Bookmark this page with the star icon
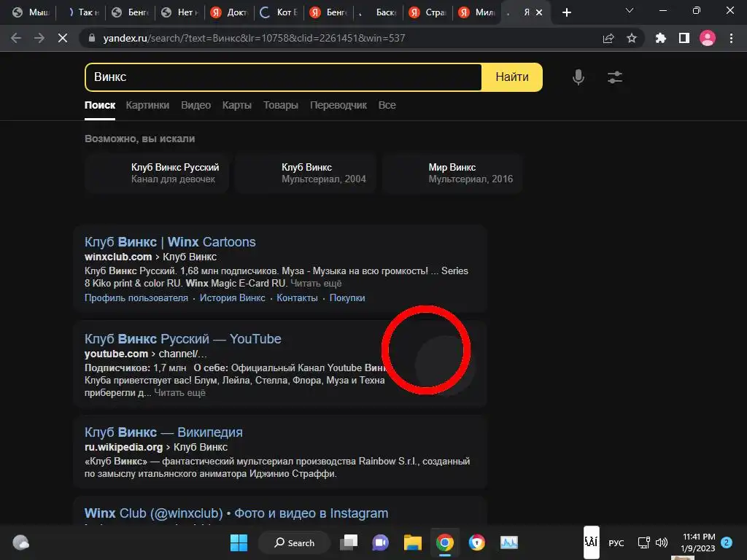747x560 pixels. coord(632,38)
